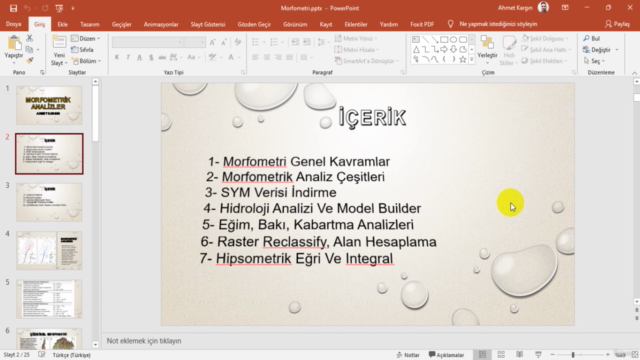Viewport: 640px width, 360px height.
Task: Switch to Tasarım tab
Action: click(x=90, y=24)
